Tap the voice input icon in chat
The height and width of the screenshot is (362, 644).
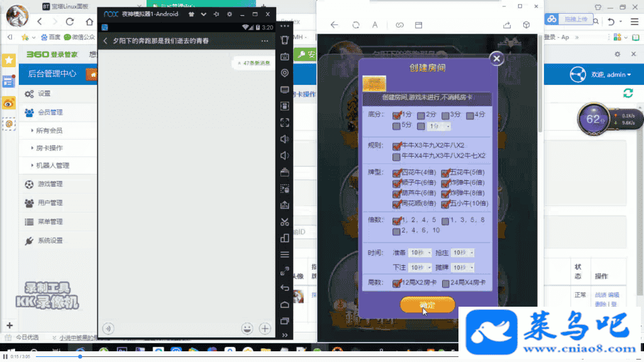coord(108,328)
